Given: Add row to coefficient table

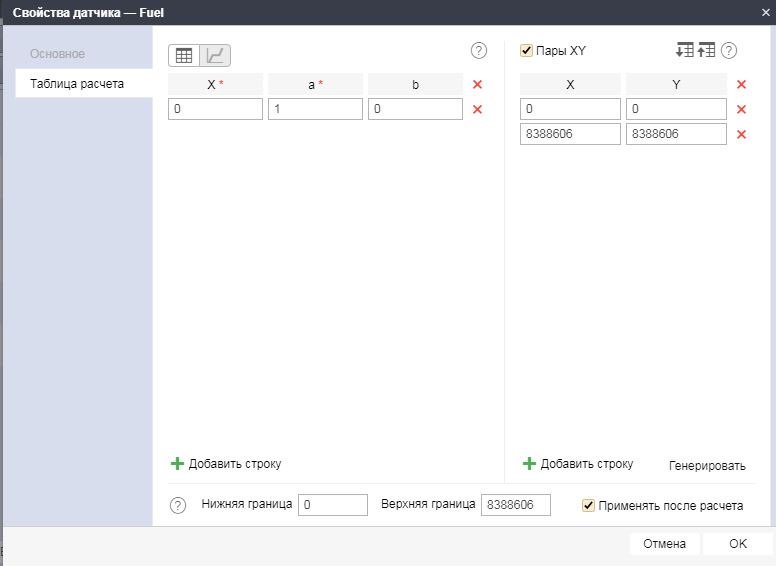Looking at the screenshot, I should point(226,464).
